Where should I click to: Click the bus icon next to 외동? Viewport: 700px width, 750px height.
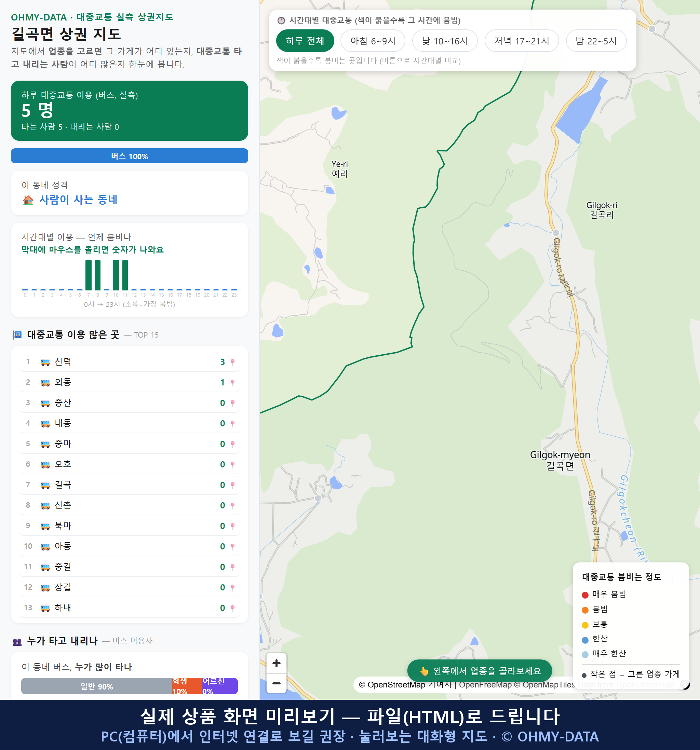(45, 383)
